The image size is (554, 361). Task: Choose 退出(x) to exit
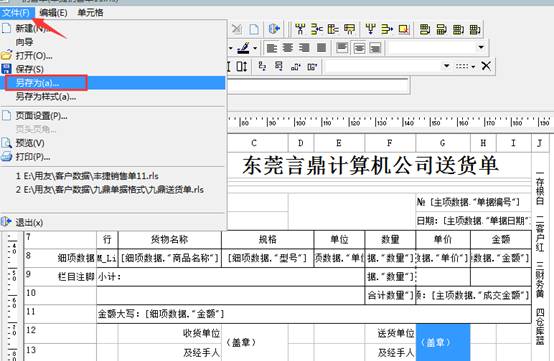pyautogui.click(x=29, y=223)
